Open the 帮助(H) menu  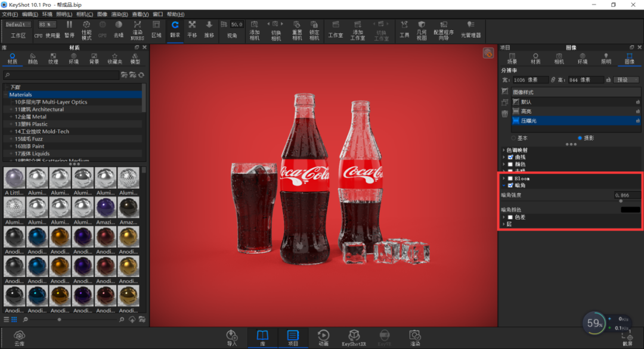click(x=175, y=14)
